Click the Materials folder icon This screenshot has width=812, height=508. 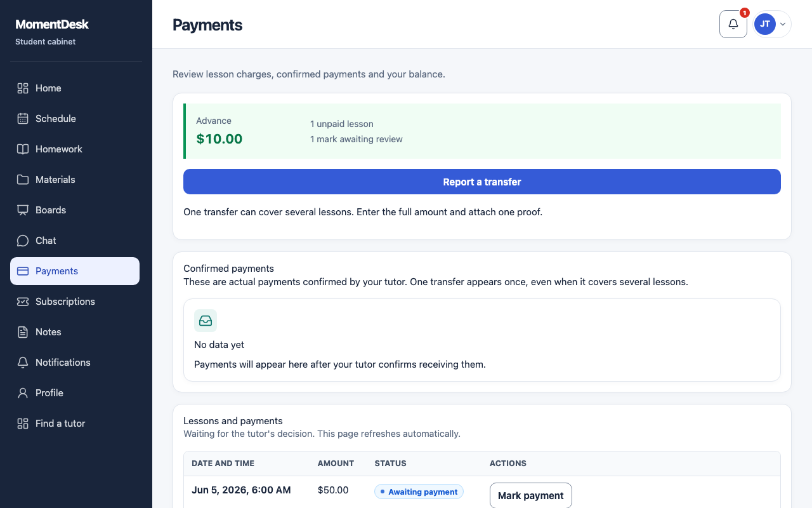pos(23,180)
